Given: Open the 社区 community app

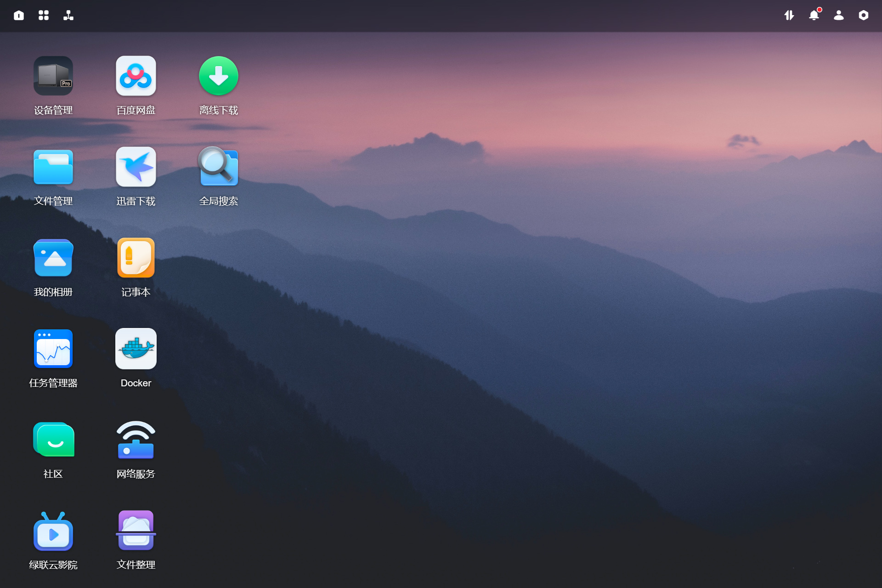Looking at the screenshot, I should (x=53, y=440).
